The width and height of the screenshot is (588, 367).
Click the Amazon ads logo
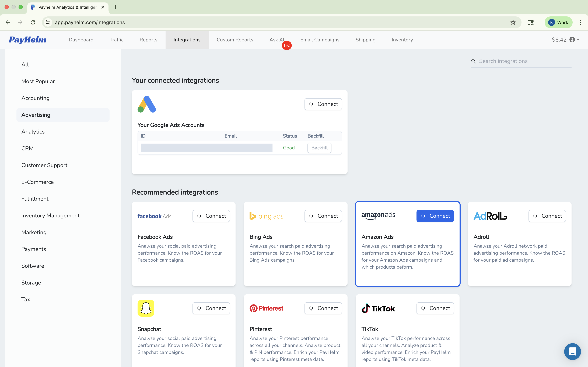click(378, 215)
